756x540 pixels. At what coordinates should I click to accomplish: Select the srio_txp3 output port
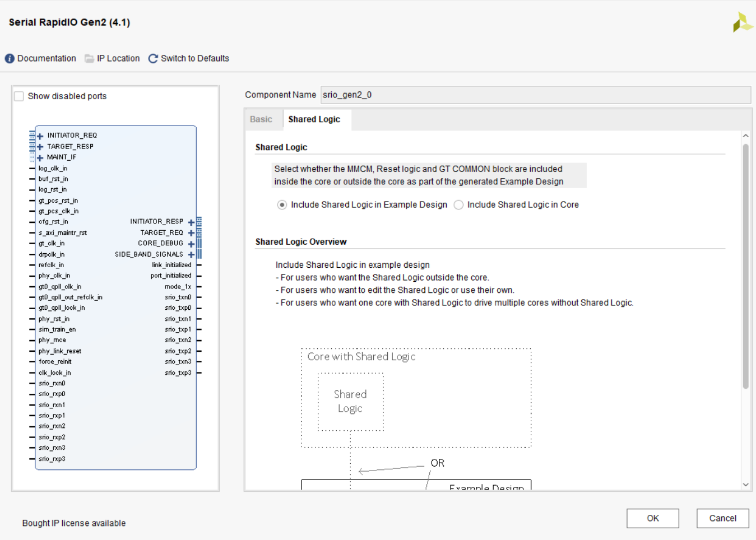pyautogui.click(x=178, y=373)
